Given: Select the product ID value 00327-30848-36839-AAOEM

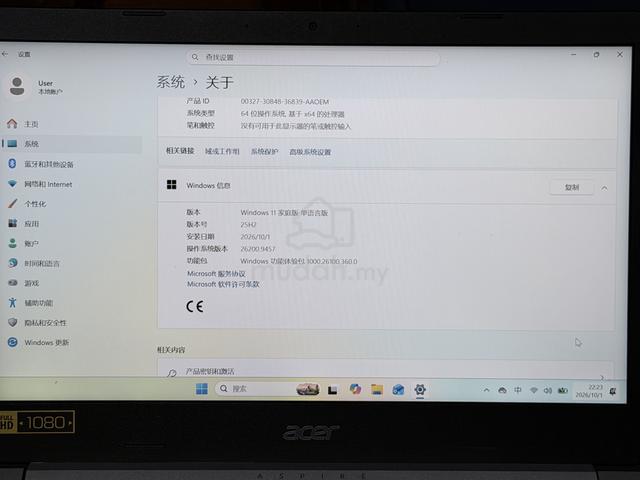Looking at the screenshot, I should (284, 102).
